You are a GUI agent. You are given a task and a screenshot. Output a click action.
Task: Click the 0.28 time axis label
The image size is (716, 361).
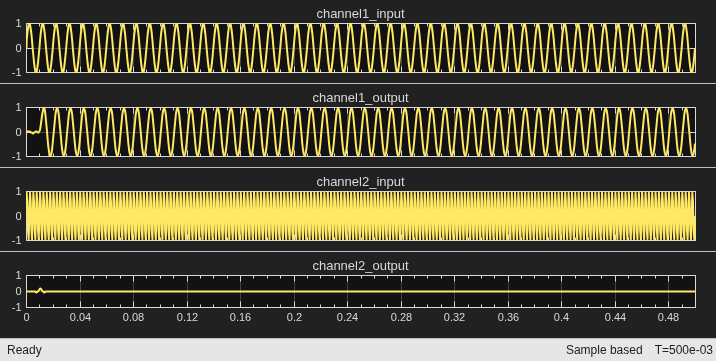coord(401,317)
